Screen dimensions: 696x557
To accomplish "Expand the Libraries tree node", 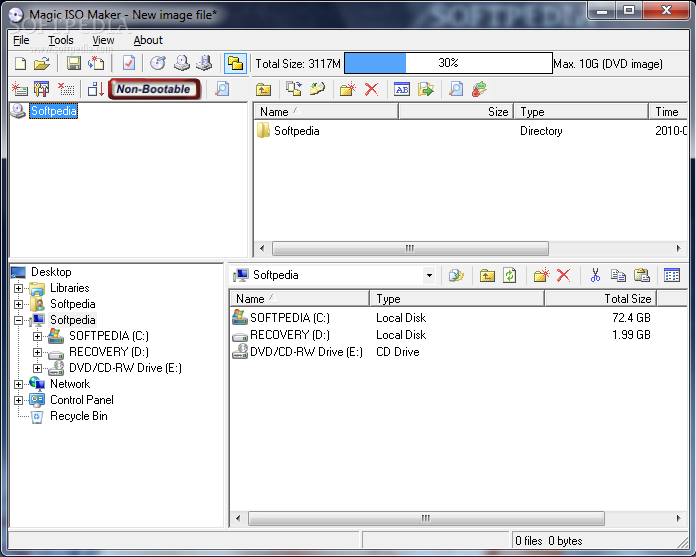I will [18, 288].
